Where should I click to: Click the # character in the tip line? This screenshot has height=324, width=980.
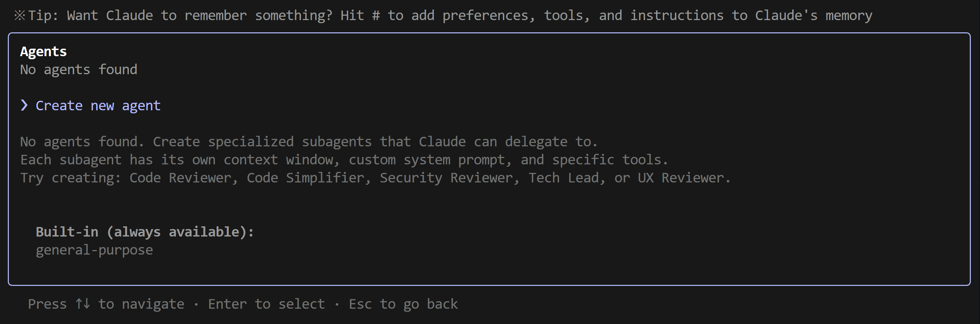click(x=376, y=16)
